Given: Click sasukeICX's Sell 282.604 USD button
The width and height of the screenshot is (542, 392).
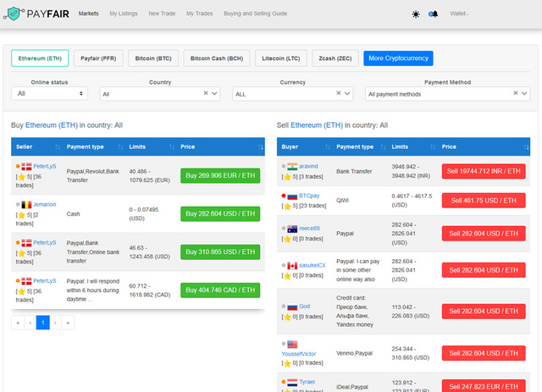Looking at the screenshot, I should point(484,270).
